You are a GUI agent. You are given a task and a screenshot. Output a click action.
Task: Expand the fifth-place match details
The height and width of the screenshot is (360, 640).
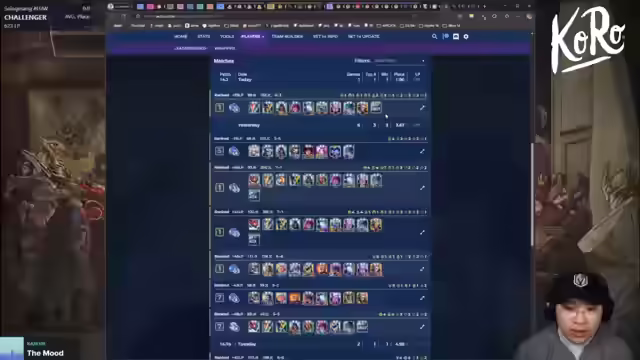tap(422, 151)
